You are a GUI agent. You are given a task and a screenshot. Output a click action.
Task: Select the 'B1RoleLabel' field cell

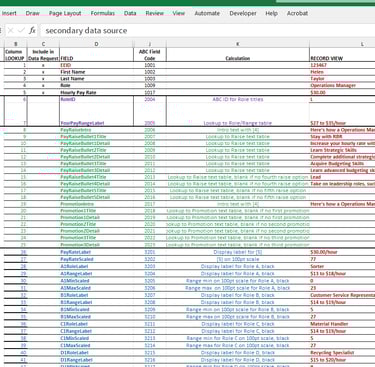(96, 295)
